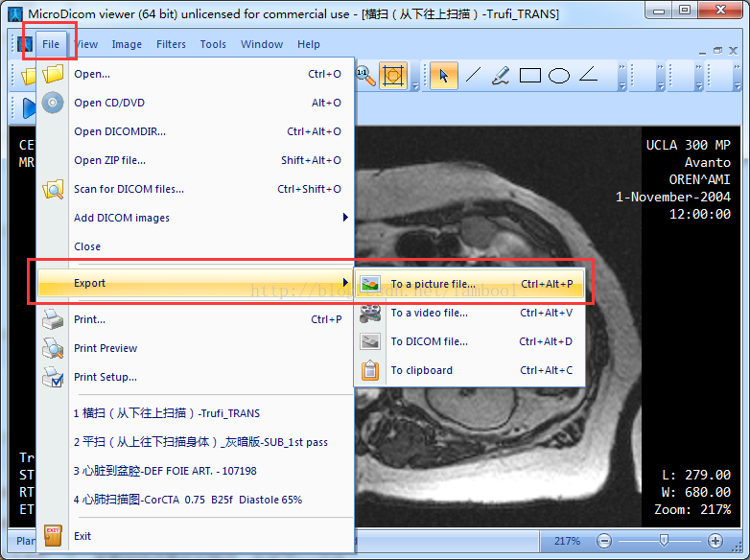
Task: Choose Open ZIP file... entry
Action: pyautogui.click(x=196, y=160)
